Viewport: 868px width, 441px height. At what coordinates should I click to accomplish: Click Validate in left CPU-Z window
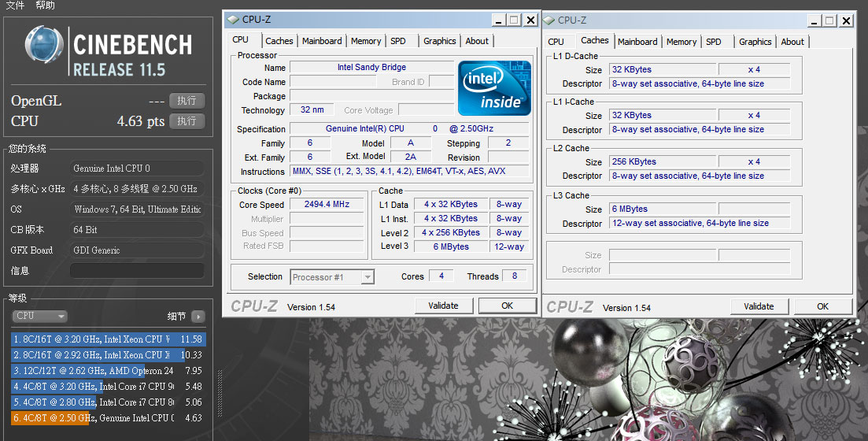click(x=443, y=306)
